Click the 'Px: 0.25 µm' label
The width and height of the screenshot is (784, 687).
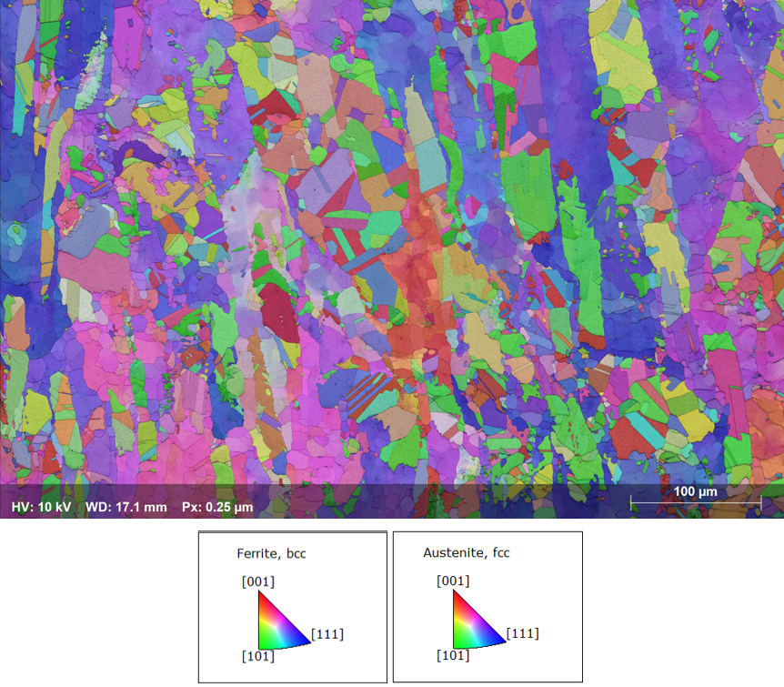(217, 507)
